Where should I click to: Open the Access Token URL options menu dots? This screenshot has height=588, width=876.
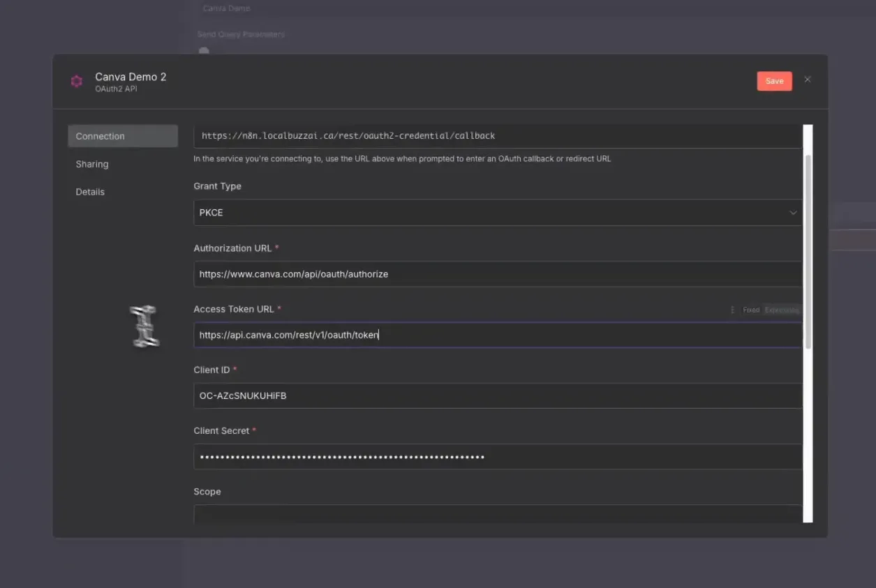(732, 310)
